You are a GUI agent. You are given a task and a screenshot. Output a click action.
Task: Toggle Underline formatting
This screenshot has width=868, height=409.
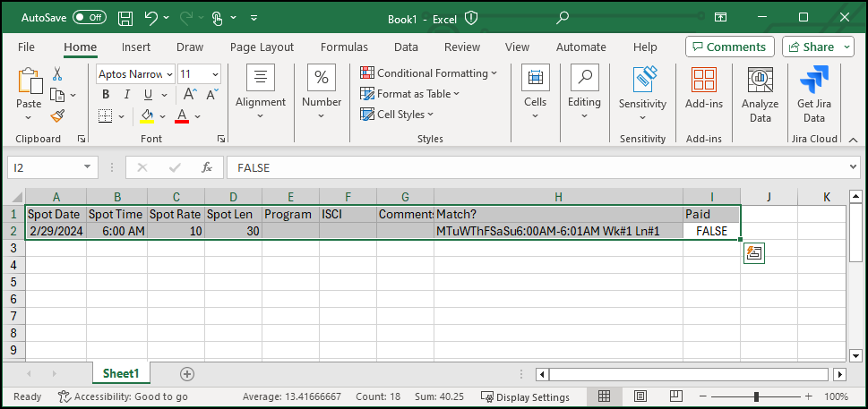click(x=148, y=95)
